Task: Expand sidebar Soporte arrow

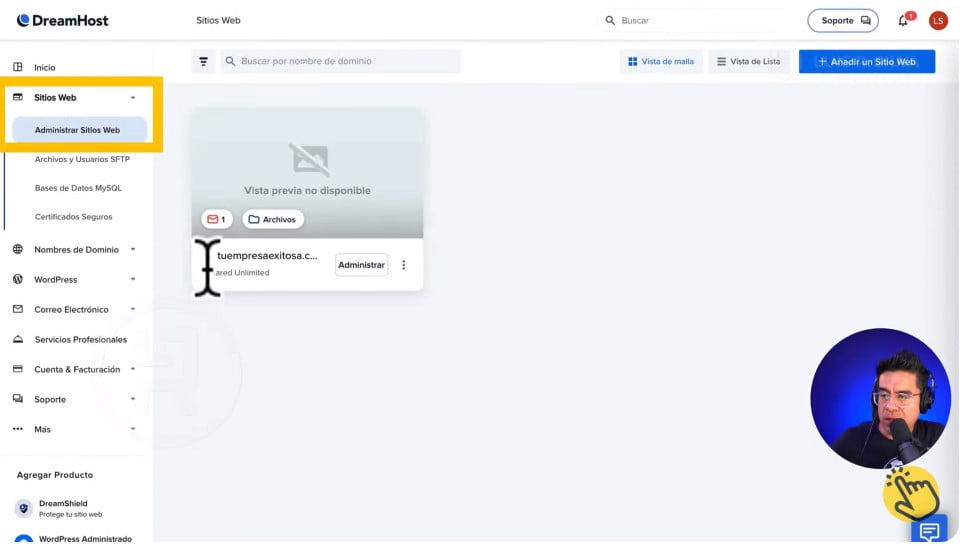Action: (133, 399)
